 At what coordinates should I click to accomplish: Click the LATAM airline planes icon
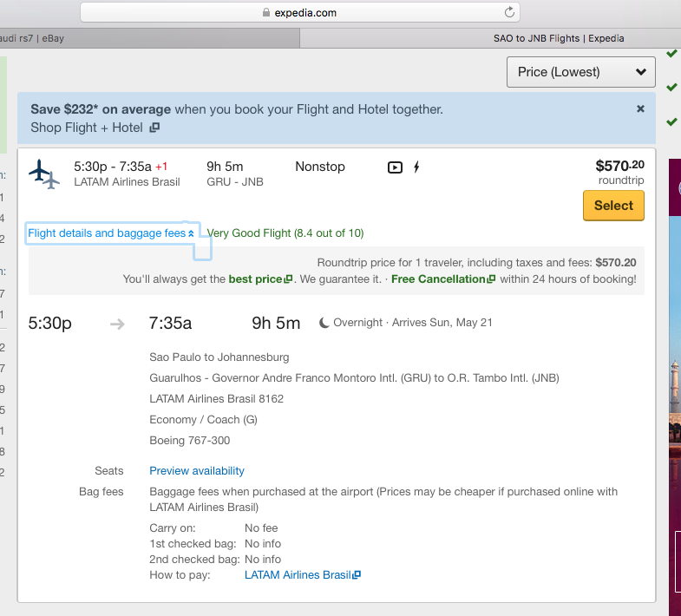(x=44, y=174)
